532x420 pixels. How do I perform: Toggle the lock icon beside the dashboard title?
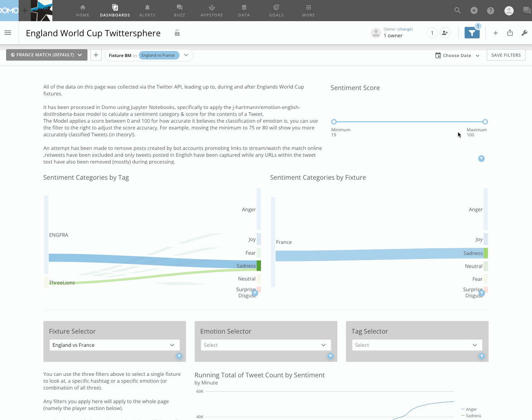tap(177, 33)
